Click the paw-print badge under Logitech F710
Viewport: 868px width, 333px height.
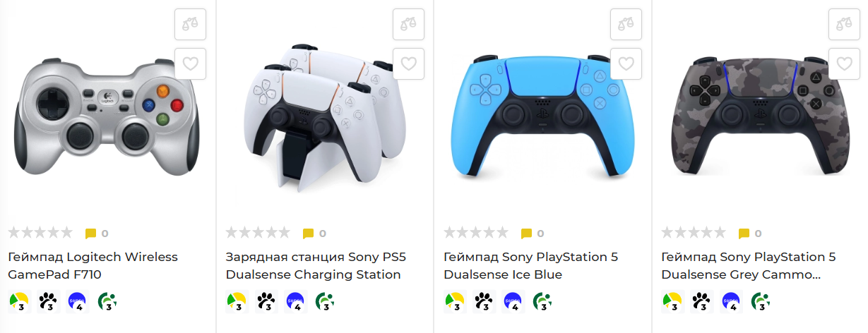coord(49,302)
